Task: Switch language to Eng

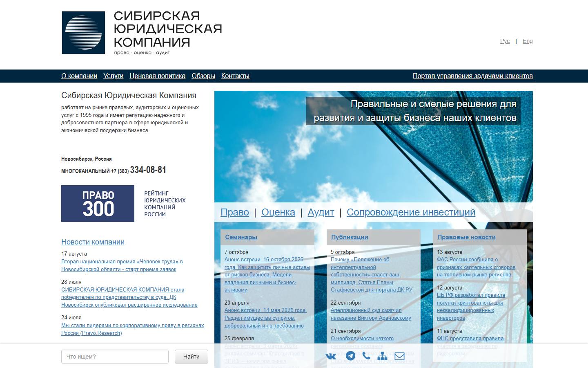Action: pos(528,41)
